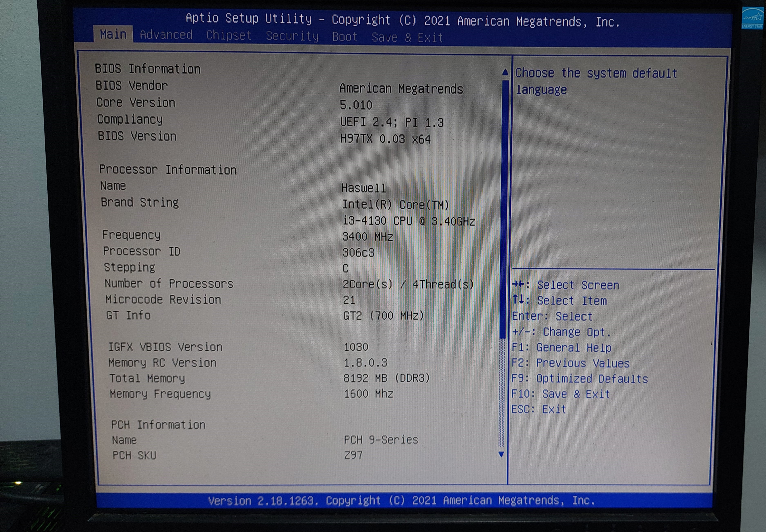The image size is (766, 532).
Task: Select the 'GT2 (700 MHz)' value
Action: pyautogui.click(x=383, y=315)
